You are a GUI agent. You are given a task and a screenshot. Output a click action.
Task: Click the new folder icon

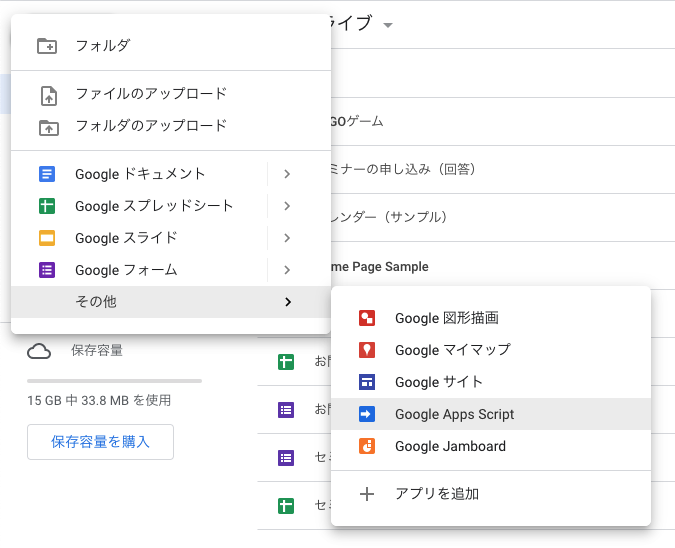pyautogui.click(x=47, y=46)
